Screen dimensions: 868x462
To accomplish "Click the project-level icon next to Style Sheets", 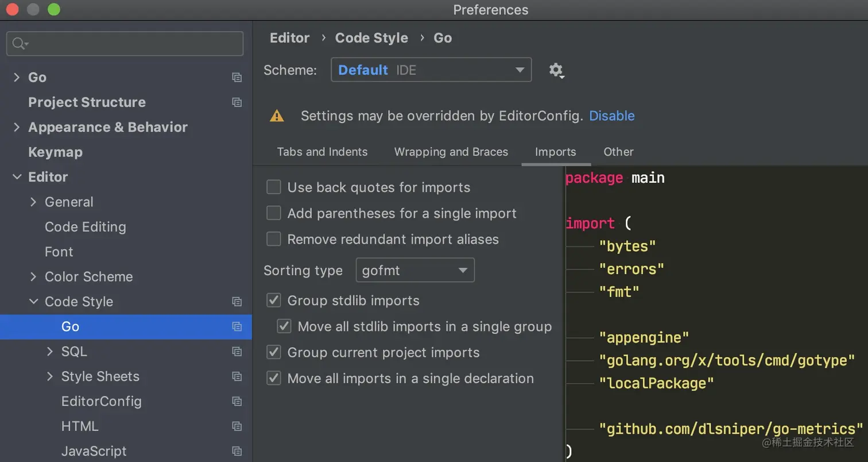I will coord(237,377).
